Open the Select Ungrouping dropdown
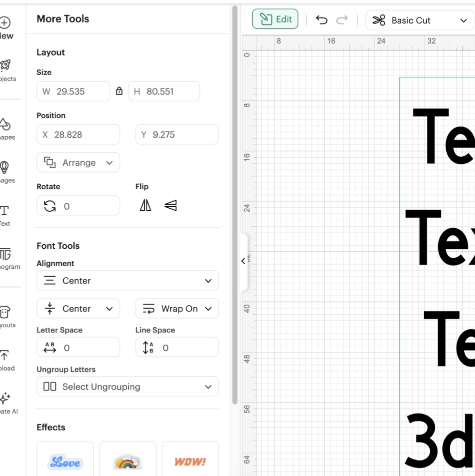This screenshot has height=476, width=475. [128, 387]
